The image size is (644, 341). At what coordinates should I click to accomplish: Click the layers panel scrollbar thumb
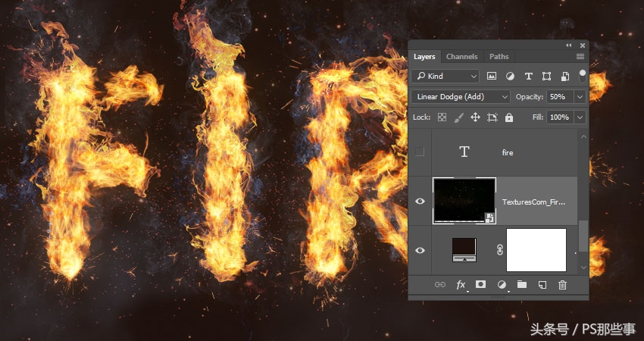pyautogui.click(x=583, y=236)
